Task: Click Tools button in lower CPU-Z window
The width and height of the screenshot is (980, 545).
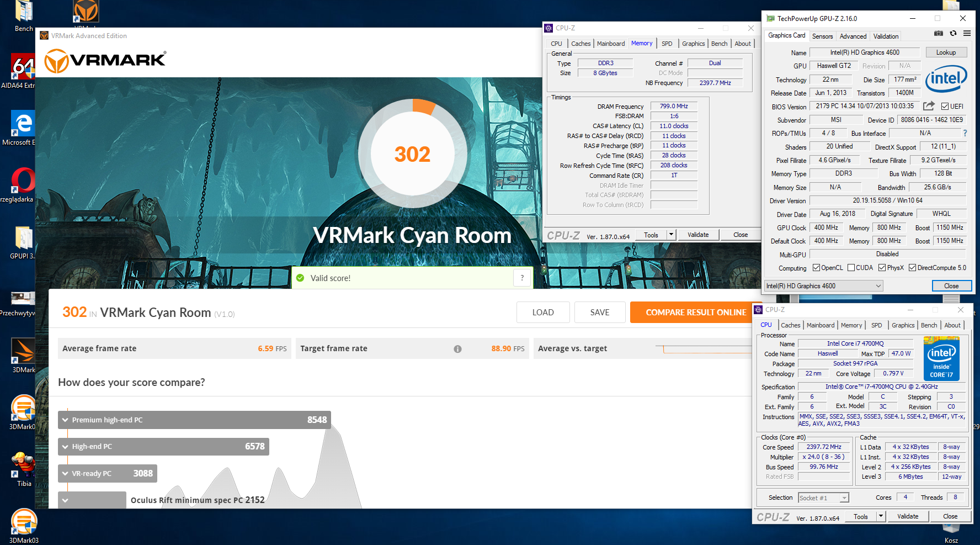Action: click(x=861, y=516)
